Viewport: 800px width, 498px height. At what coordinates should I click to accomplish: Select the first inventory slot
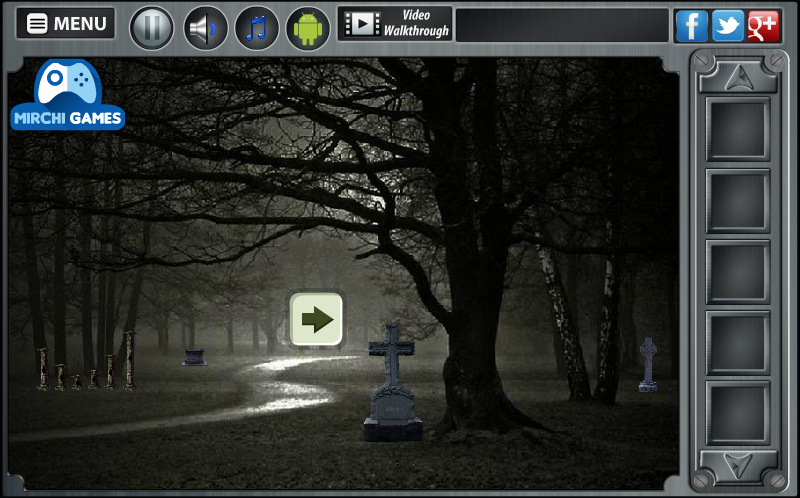[x=738, y=130]
